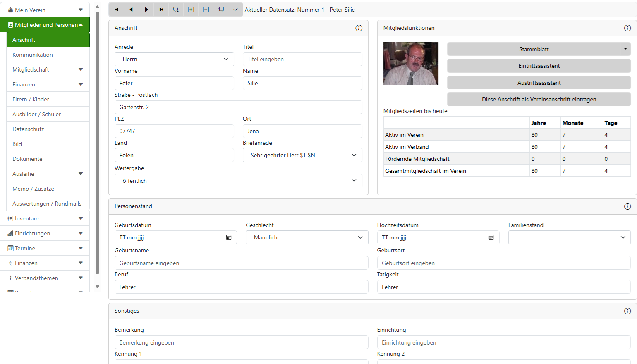637x364 pixels.
Task: Duplicate the record with copy icon
Action: coord(220,10)
